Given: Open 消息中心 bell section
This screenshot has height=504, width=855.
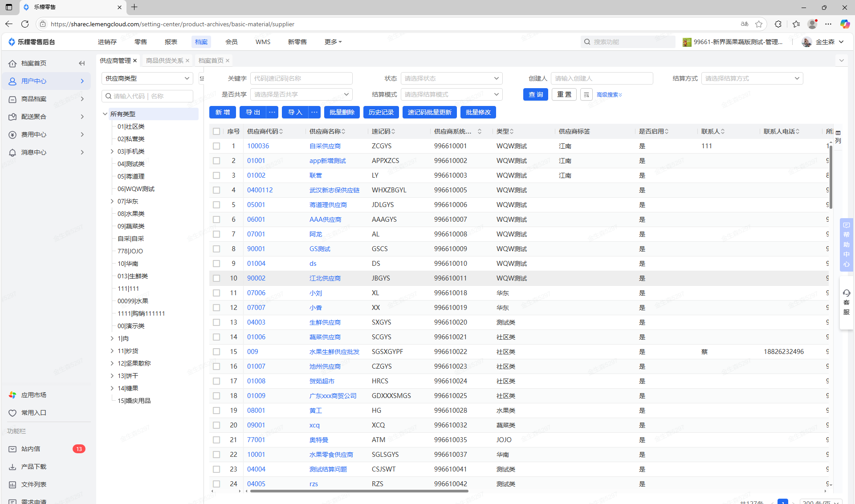Looking at the screenshot, I should pos(46,152).
